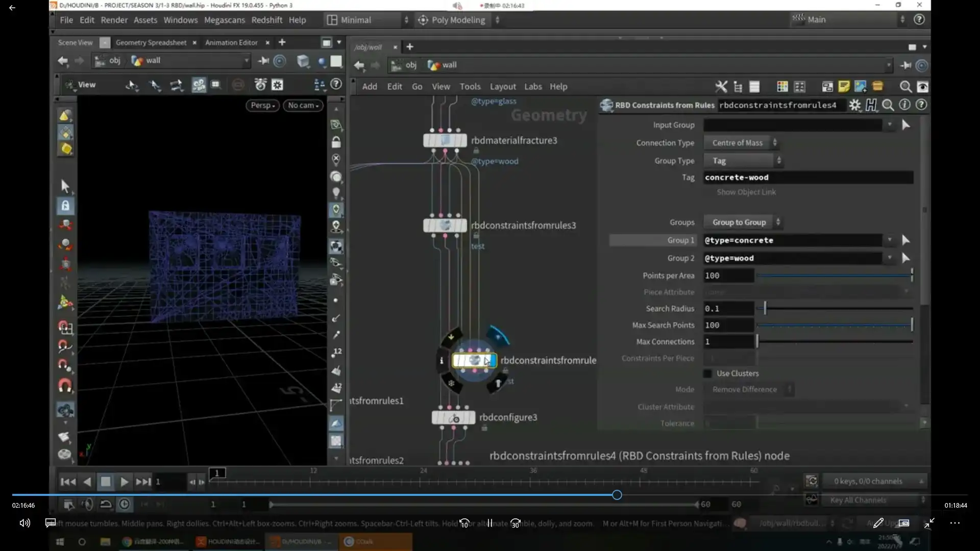Expand the Group Type Tag dropdown
This screenshot has height=551, width=980.
pyautogui.click(x=743, y=161)
